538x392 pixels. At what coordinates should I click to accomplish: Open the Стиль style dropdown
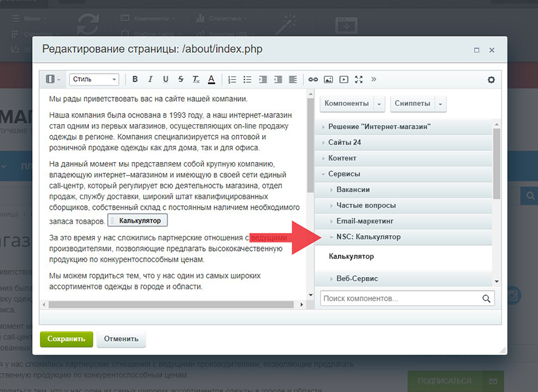click(x=94, y=80)
